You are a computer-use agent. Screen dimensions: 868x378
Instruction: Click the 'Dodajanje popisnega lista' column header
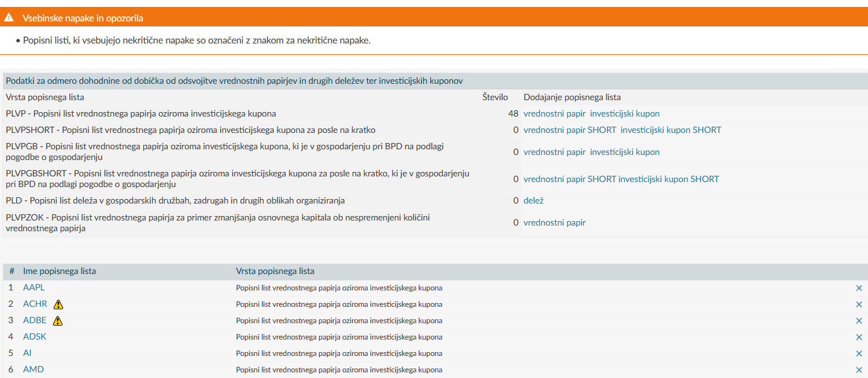pos(572,97)
